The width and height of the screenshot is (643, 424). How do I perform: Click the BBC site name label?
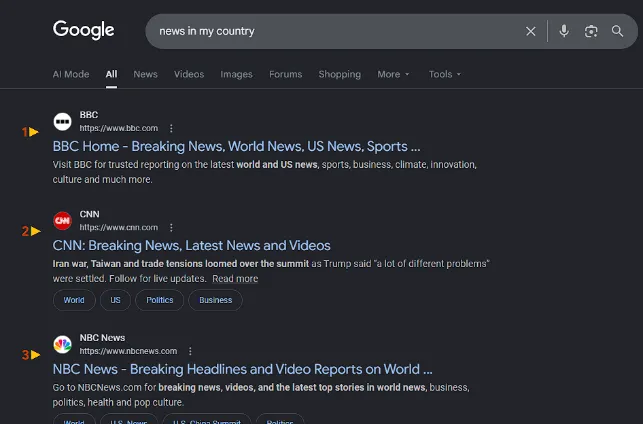point(89,115)
